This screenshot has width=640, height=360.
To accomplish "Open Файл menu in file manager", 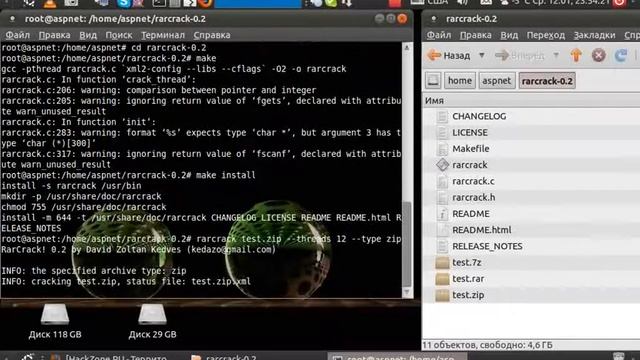I will tap(439, 35).
